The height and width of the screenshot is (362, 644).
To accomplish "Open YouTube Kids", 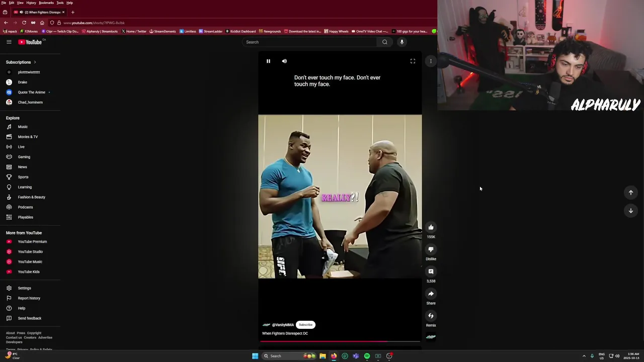I will coord(29,271).
